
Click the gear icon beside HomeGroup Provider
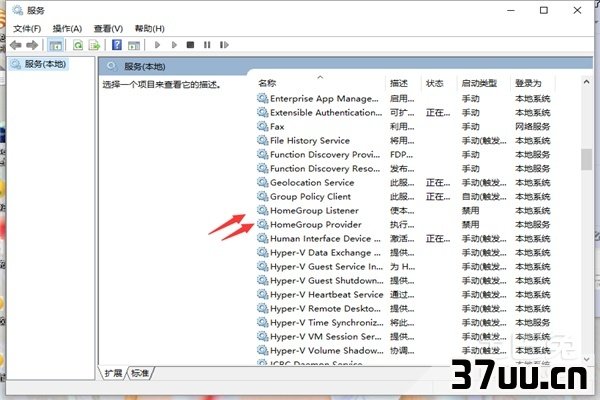click(x=262, y=224)
